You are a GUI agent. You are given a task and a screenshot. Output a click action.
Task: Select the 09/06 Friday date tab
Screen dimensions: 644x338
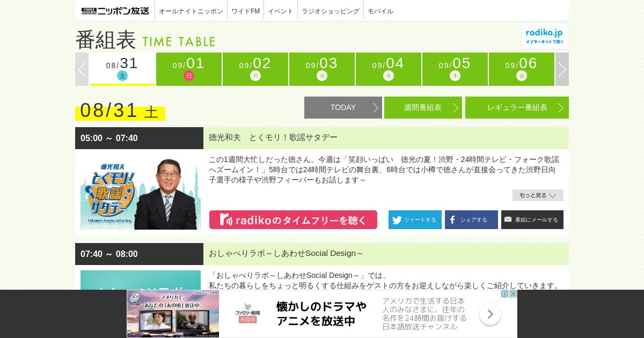522,69
